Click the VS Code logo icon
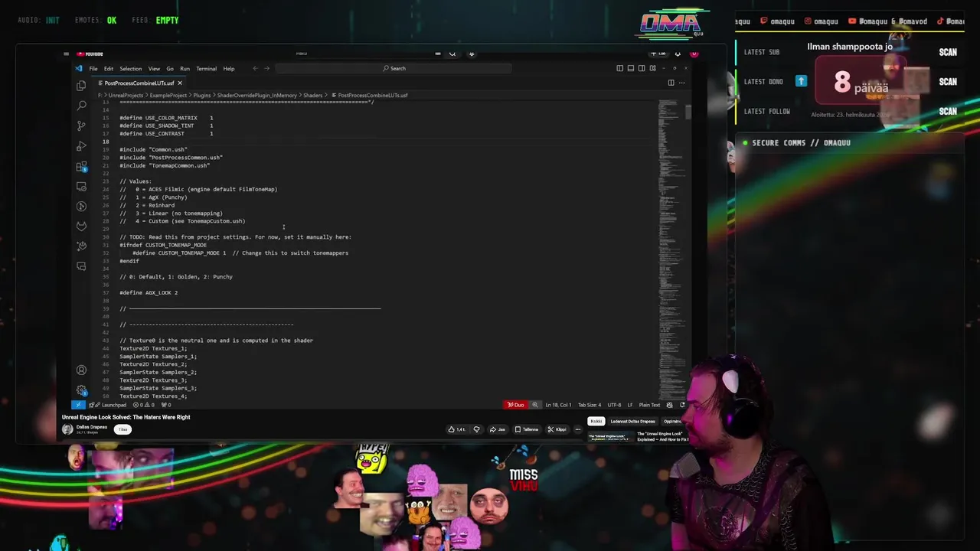This screenshot has height=551, width=980. tap(79, 68)
